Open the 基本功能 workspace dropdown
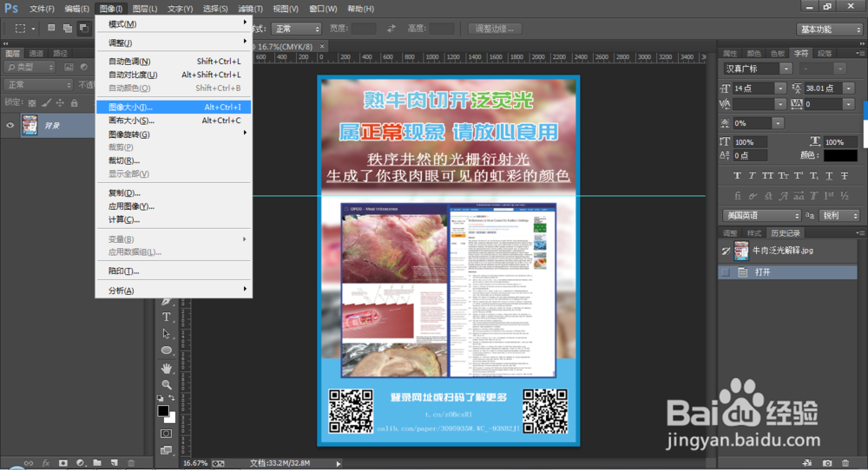Viewport: 868px width, 470px height. tap(829, 29)
